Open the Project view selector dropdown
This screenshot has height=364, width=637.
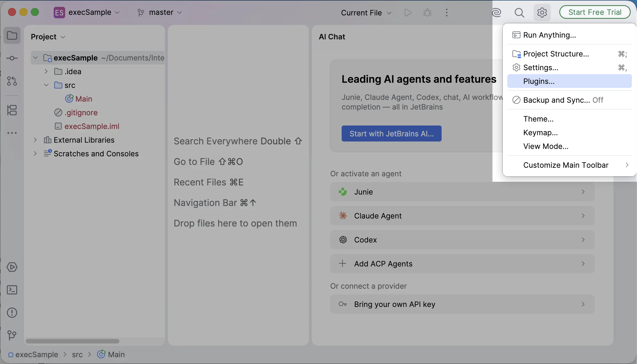48,37
